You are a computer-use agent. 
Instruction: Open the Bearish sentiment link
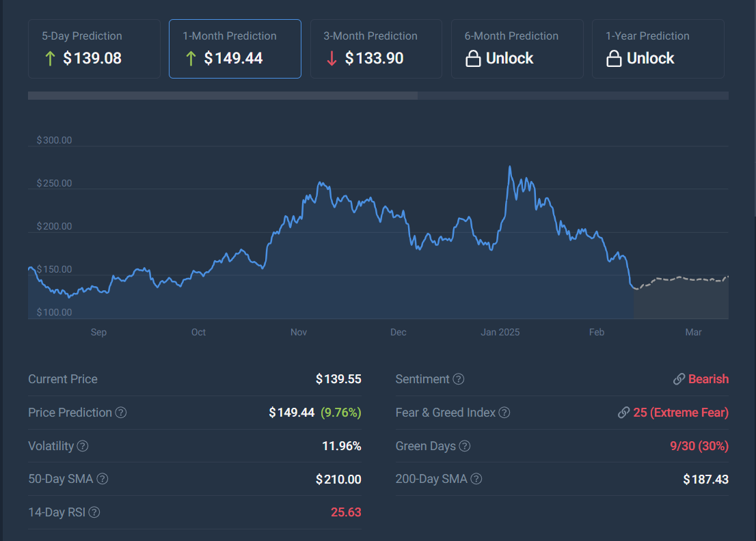click(708, 379)
